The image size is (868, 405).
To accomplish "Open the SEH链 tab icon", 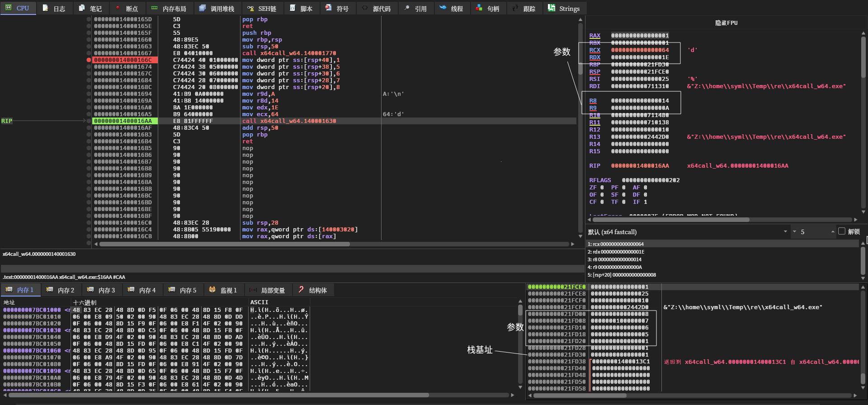I will 250,8.
